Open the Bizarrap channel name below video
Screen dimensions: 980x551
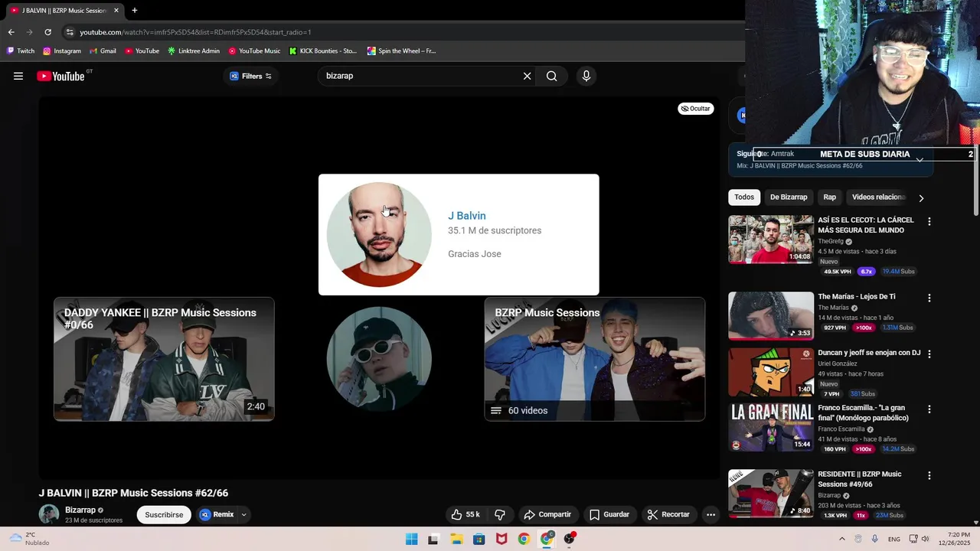point(80,510)
